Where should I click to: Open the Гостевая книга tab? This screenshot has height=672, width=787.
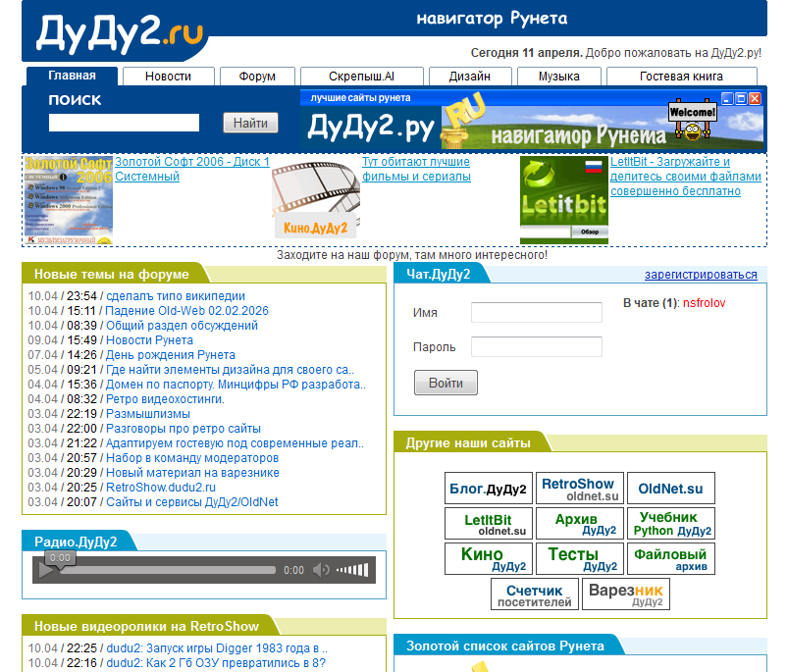(681, 77)
